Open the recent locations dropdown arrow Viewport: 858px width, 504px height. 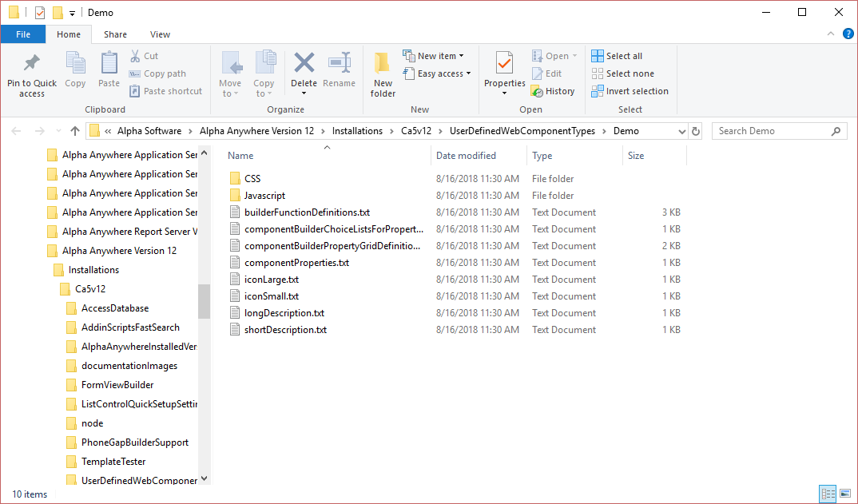[58, 131]
